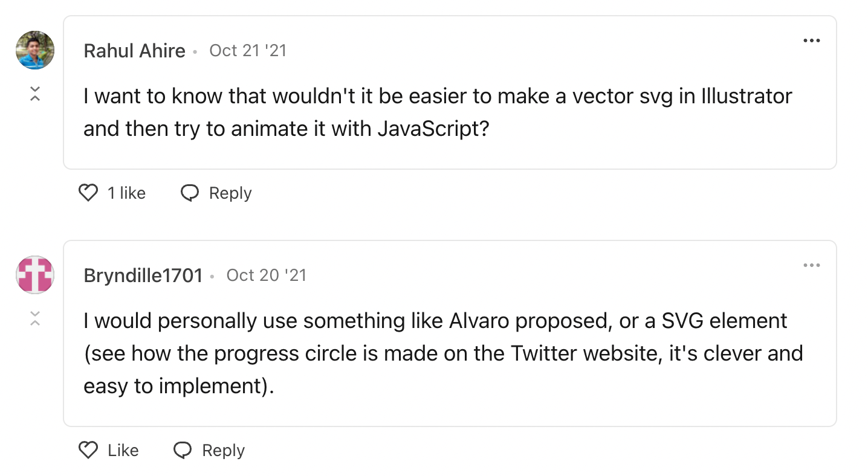868x476 pixels.
Task: Click the Reply text under Bryndille1701's comment
Action: click(x=223, y=451)
